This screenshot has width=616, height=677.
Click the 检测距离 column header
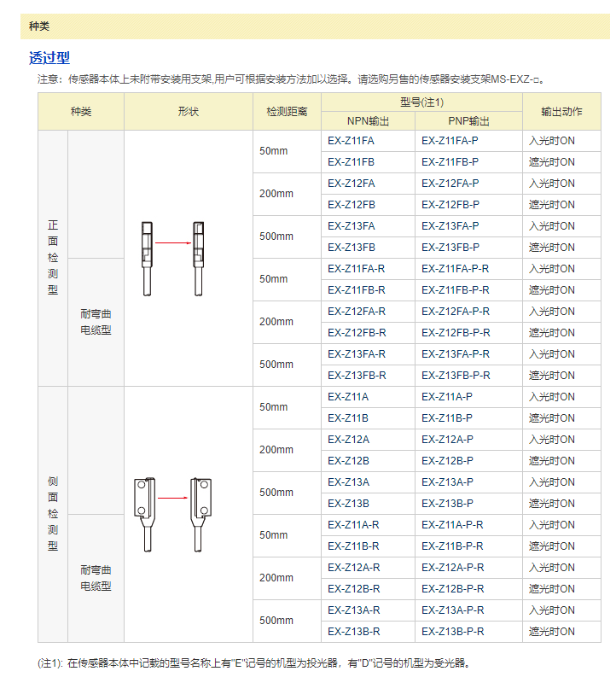pos(287,112)
